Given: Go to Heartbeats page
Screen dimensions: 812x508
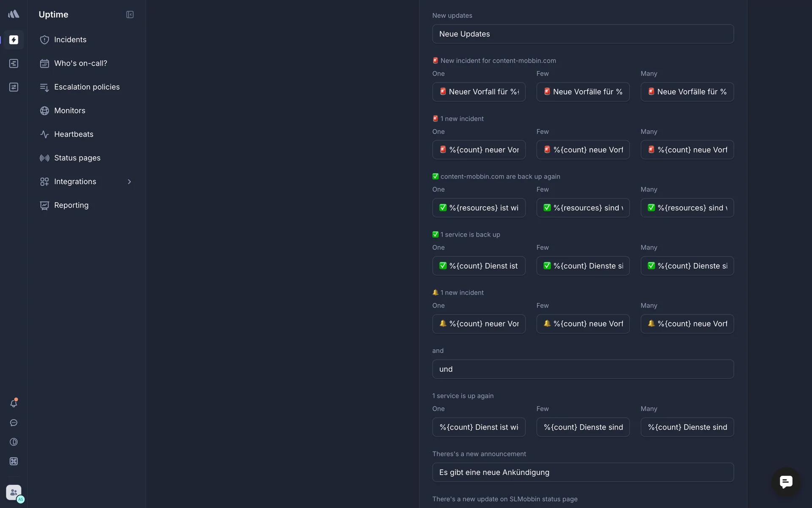Looking at the screenshot, I should 74,134.
